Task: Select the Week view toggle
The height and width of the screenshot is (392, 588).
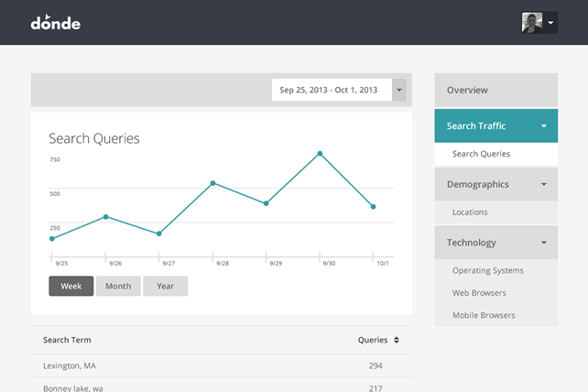Action: (71, 286)
